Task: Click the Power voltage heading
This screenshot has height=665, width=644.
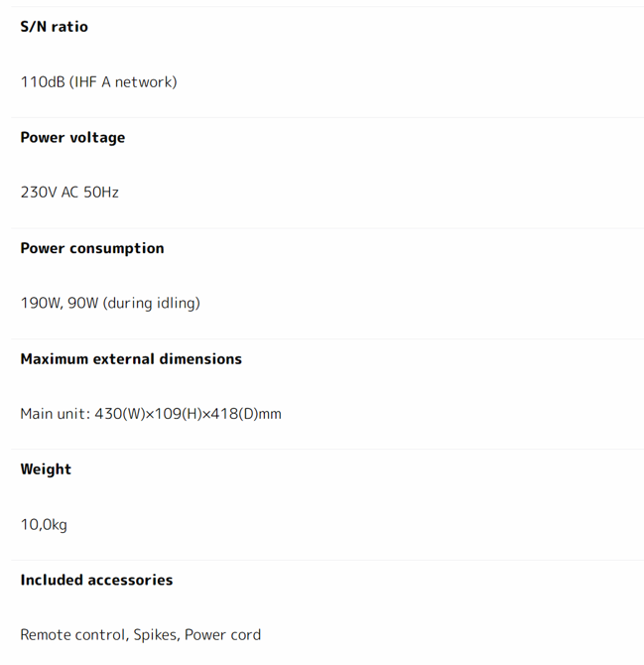Action: tap(72, 138)
